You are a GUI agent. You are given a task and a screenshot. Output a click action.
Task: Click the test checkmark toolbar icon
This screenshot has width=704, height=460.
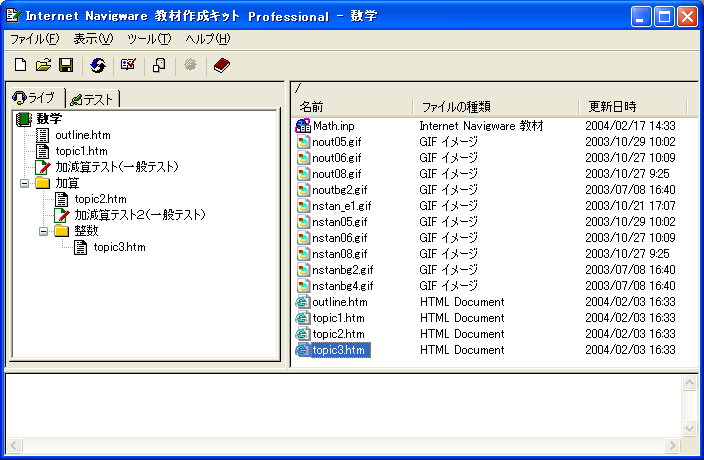128,65
